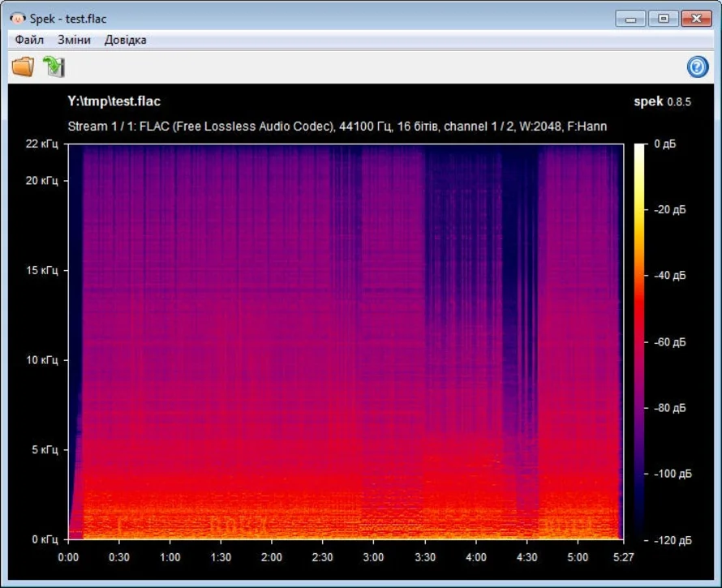Screen dimensions: 722x588
Task: Maximize the Spek window
Action: point(663,19)
